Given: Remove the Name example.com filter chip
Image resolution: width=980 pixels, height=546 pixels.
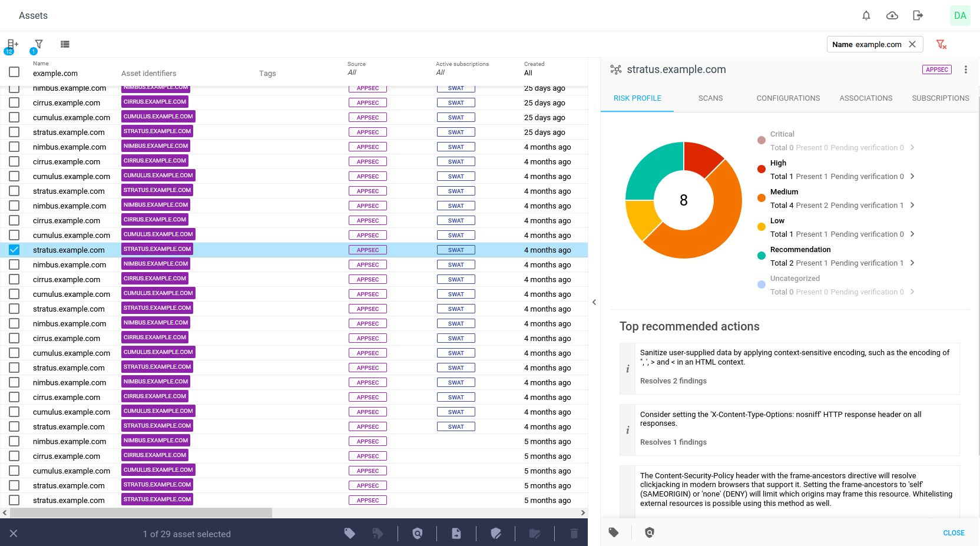Looking at the screenshot, I should (x=912, y=45).
